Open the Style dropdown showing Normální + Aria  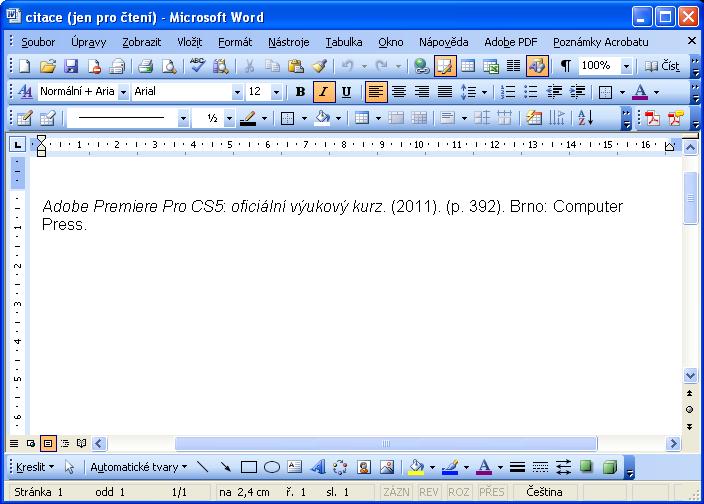(123, 92)
